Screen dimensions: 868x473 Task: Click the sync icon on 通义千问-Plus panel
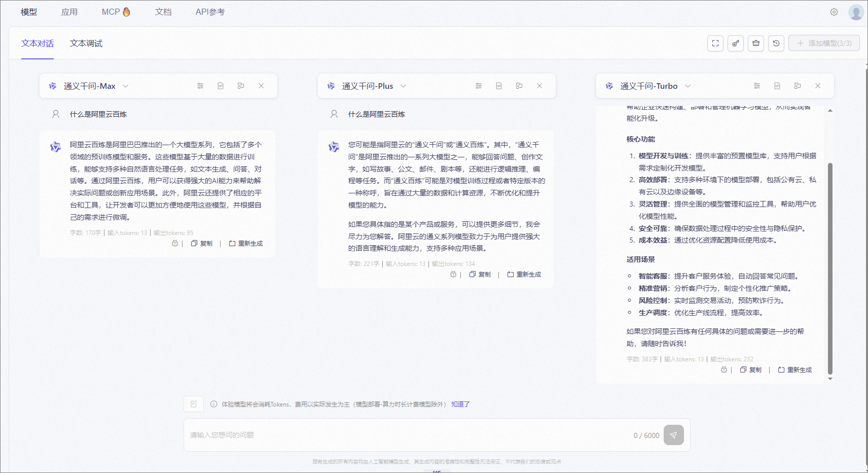pyautogui.click(x=519, y=86)
